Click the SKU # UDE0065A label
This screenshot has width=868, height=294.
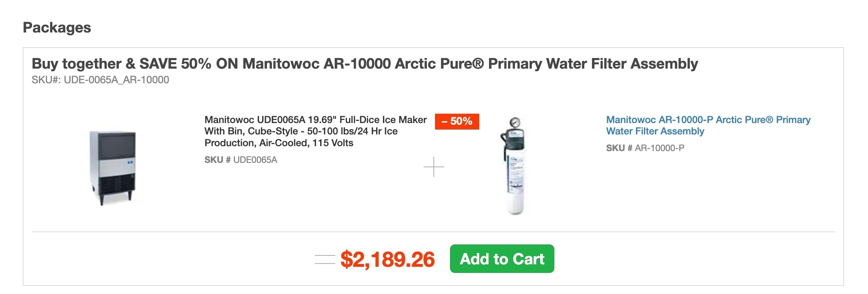pyautogui.click(x=241, y=160)
